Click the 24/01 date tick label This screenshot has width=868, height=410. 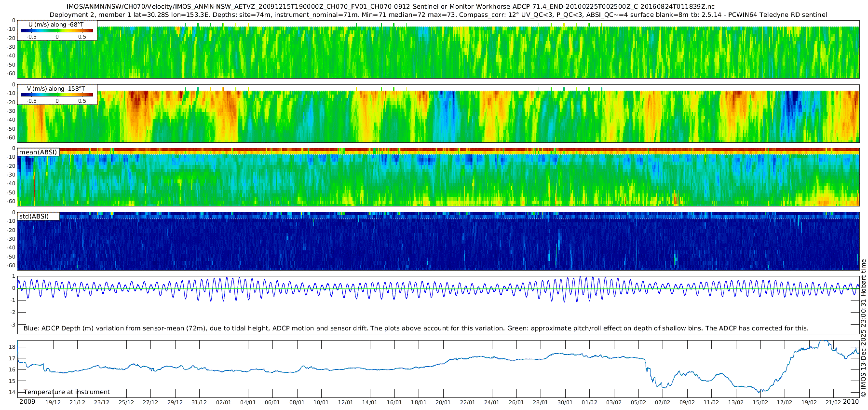coord(492,402)
